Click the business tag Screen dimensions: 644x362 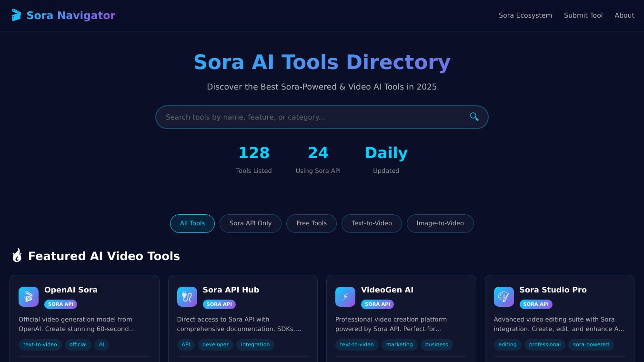pyautogui.click(x=437, y=345)
